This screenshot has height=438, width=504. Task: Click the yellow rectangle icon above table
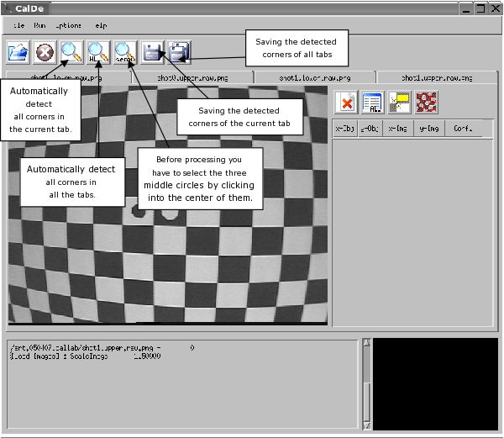398,103
